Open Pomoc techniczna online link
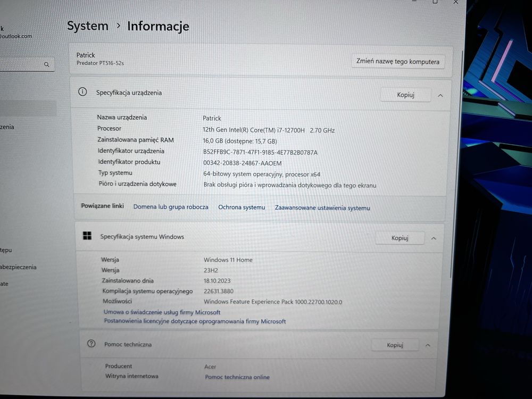532x399 pixels. pyautogui.click(x=237, y=377)
